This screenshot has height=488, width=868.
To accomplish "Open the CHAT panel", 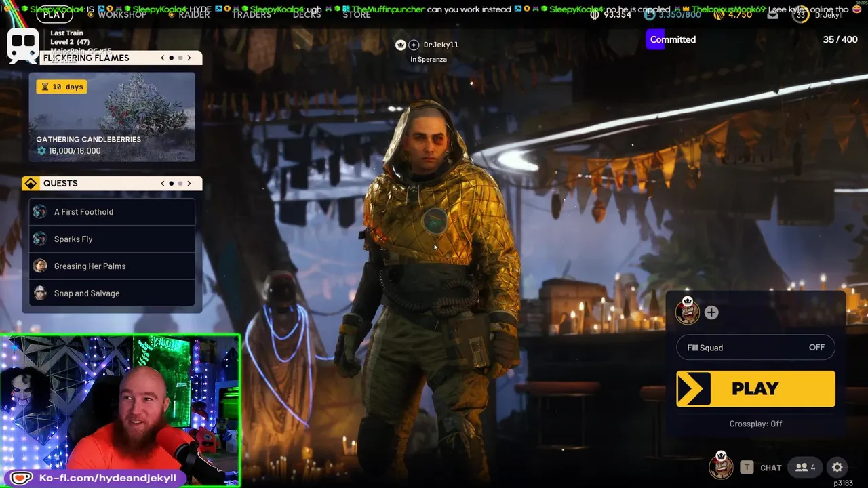I will tap(771, 468).
